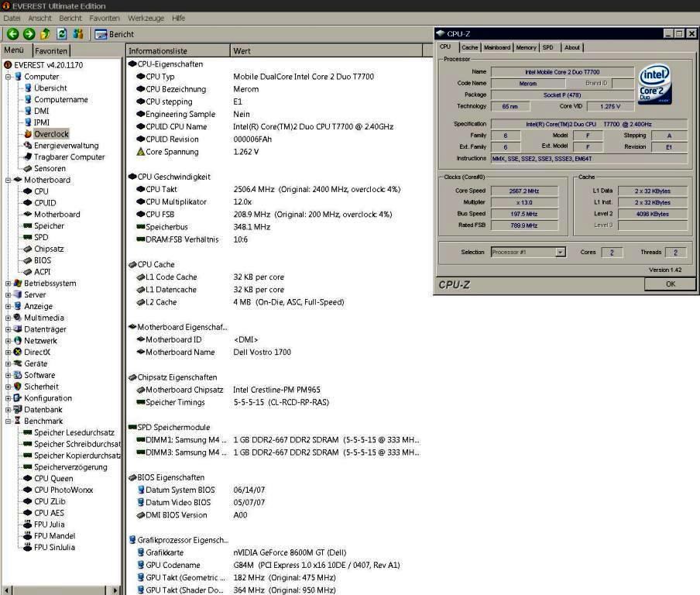Select the Speicher Lesedurchsatz benchmark icon
The image size is (700, 595).
point(28,432)
